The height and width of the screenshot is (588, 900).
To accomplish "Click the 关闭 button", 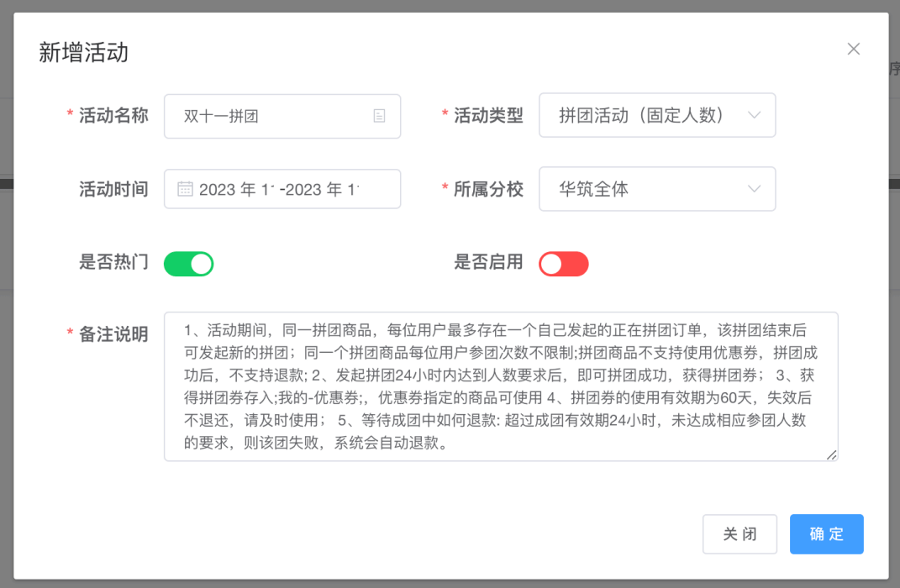I will [739, 534].
